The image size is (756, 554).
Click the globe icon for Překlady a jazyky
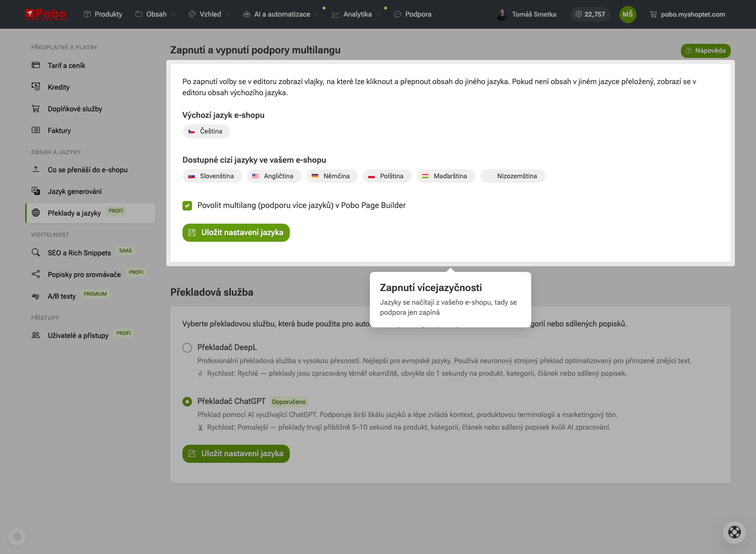point(36,213)
